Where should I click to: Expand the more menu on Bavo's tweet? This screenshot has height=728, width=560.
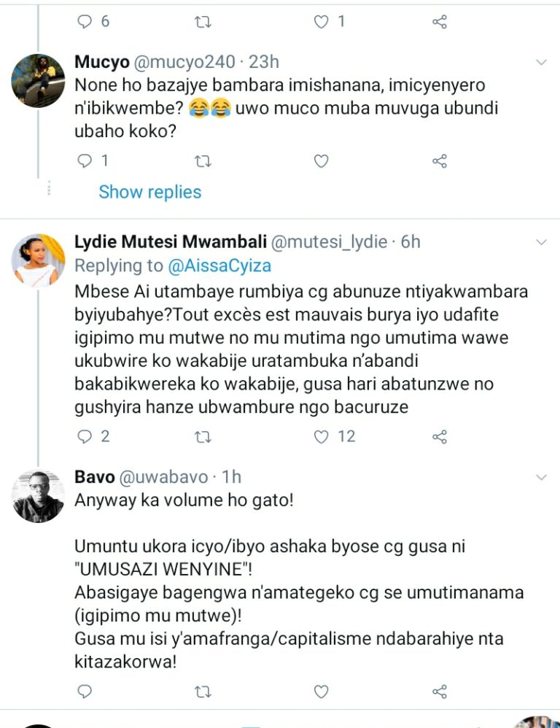coord(541,478)
